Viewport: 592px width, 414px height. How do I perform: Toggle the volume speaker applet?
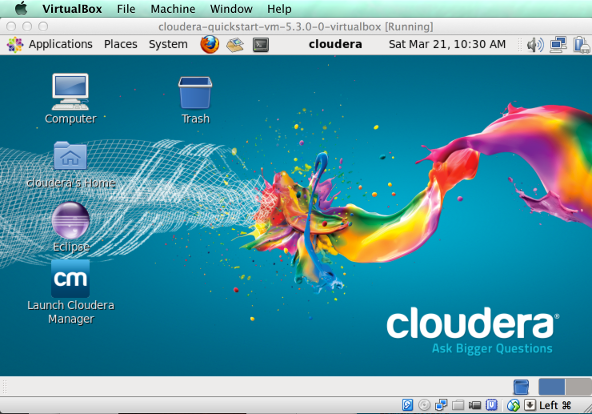[535, 45]
